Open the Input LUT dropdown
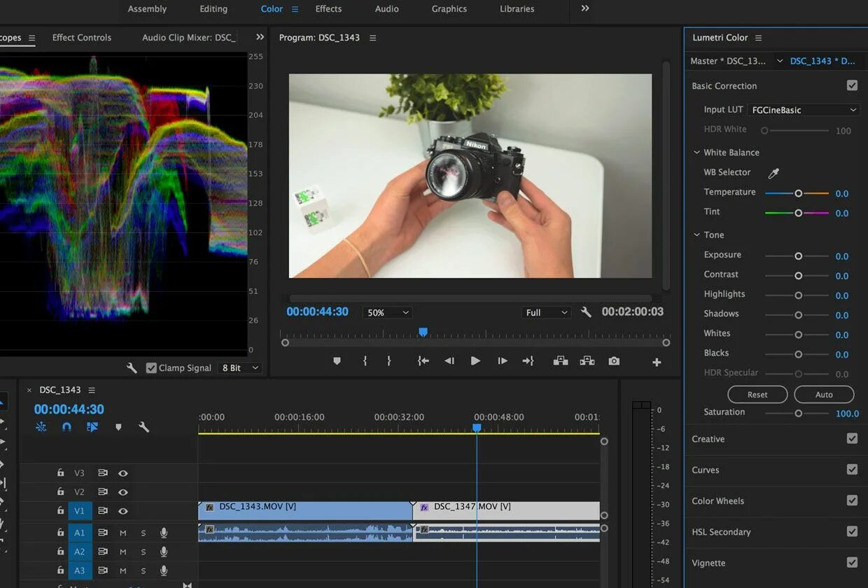The width and height of the screenshot is (868, 588). pyautogui.click(x=804, y=110)
